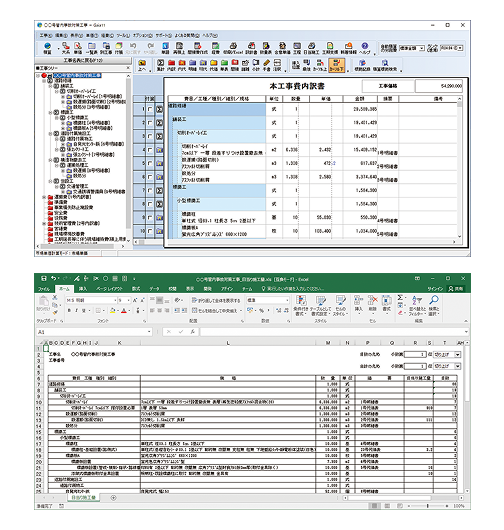504x530 pixels.
Task: Tick the checkbox in row 5 of list
Action: click(150, 163)
